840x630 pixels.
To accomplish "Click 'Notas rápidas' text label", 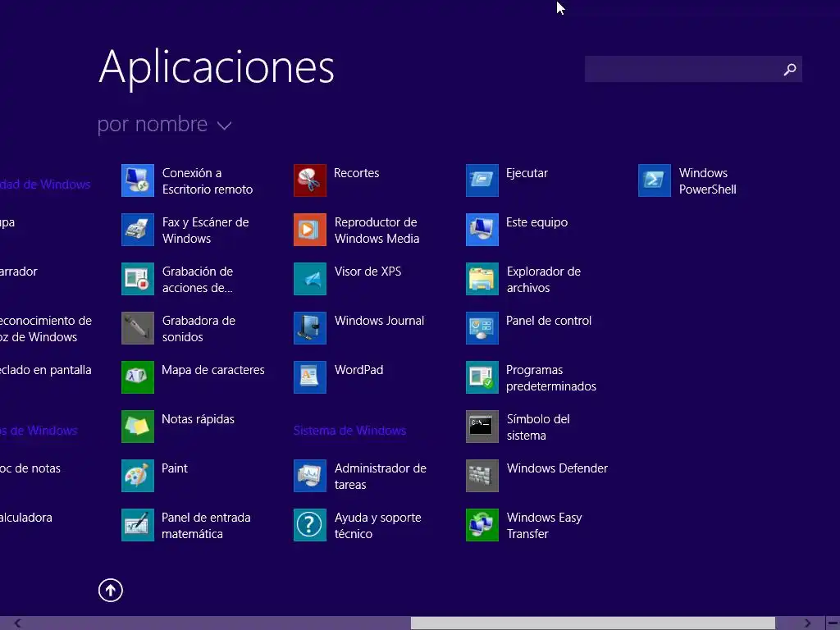I will [x=199, y=419].
